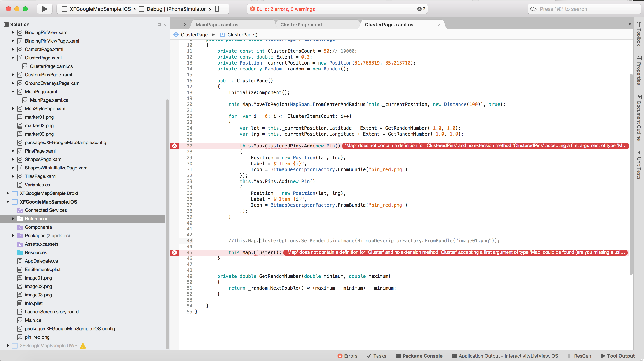Collapse the XFGoogleMapSample.iOS project

8,202
